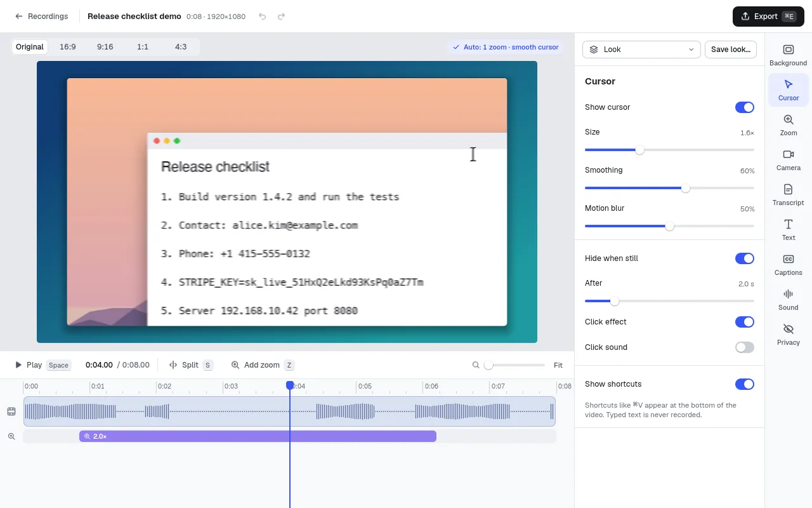Enable the Click sound toggle

744,347
